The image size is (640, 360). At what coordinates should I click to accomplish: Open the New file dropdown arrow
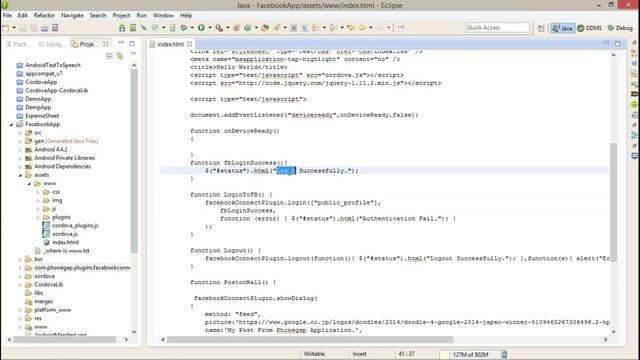(x=14, y=28)
